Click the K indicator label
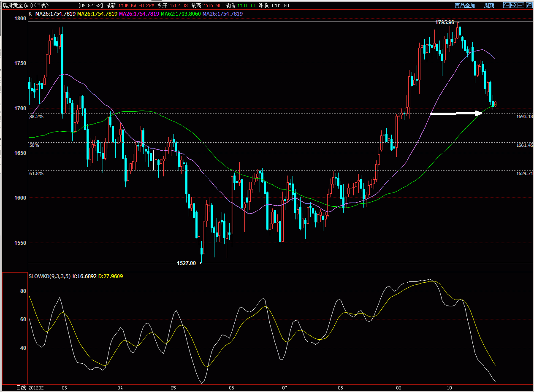This screenshot has height=392, width=534. pos(30,14)
